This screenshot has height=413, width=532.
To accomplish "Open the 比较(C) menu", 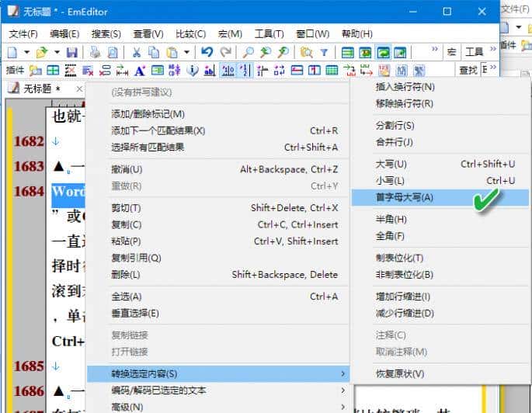I will point(191,34).
